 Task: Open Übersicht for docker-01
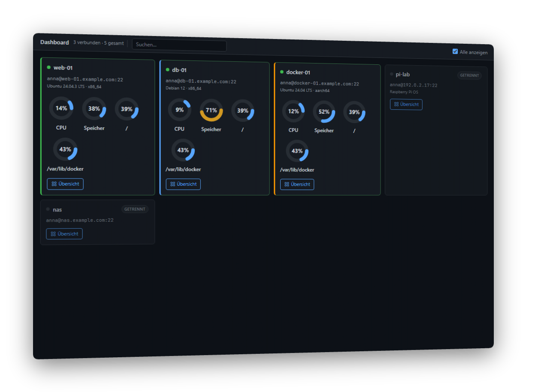point(297,184)
